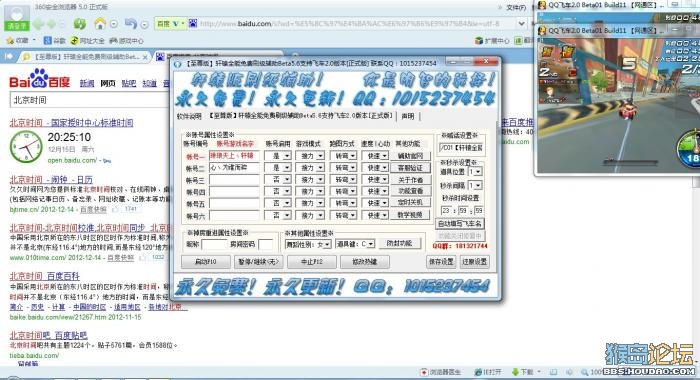Click the 保存设置 save settings button
This screenshot has height=380, width=700.
[x=441, y=262]
